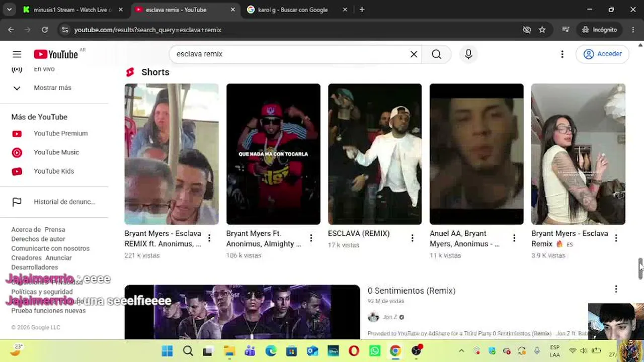Close the 'minusis1 Stream' tab
The width and height of the screenshot is (644, 362).
(121, 10)
